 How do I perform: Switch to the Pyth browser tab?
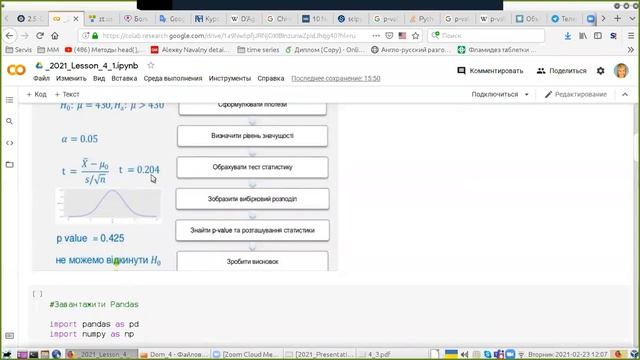421,19
